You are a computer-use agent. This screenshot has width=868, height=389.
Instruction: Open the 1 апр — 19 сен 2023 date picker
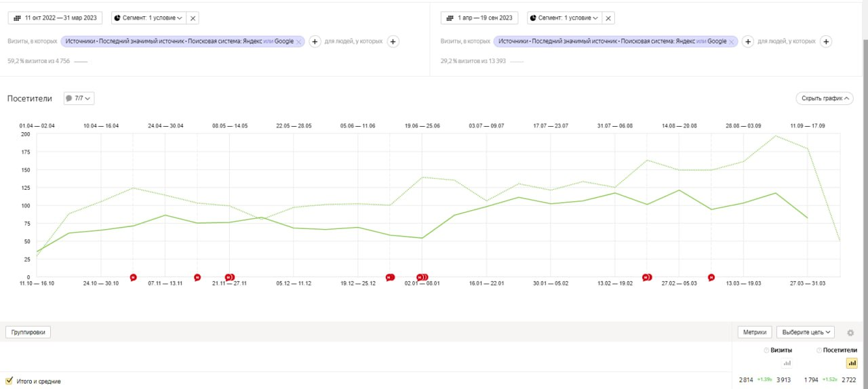coord(477,18)
